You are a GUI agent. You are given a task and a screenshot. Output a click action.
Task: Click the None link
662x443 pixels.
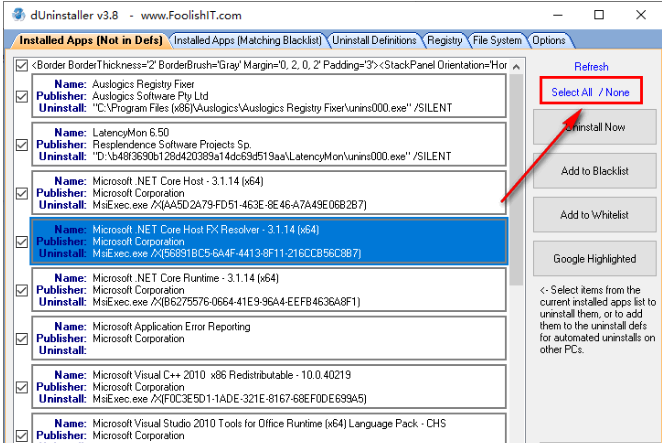[617, 92]
